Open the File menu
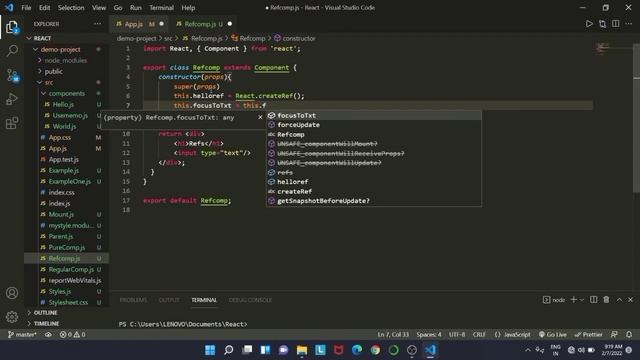 pos(26,8)
